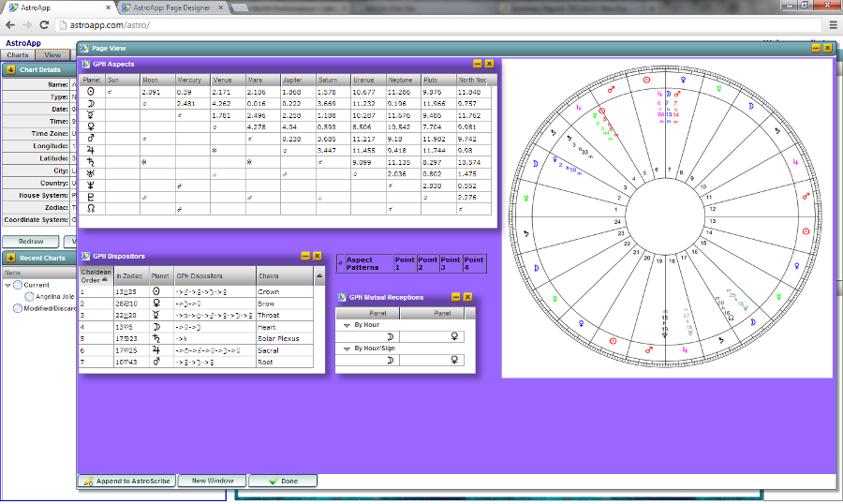Sort by Chaldean Order column header
The height and width of the screenshot is (504, 843).
pyautogui.click(x=95, y=274)
